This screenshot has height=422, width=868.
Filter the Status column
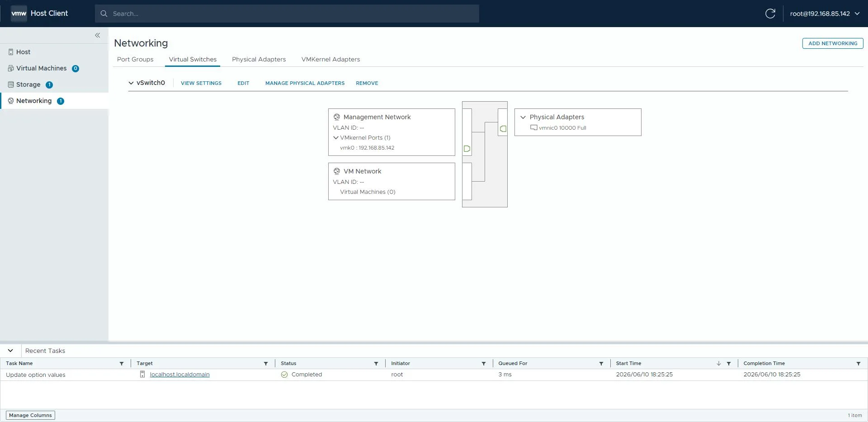click(376, 364)
